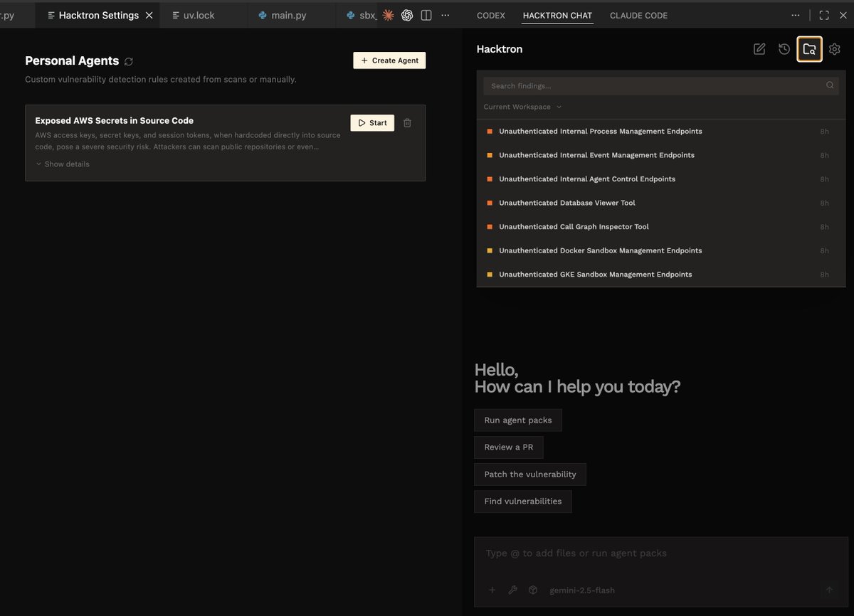Open Unauthenticated Docker Sandbox Management Endpoints finding

coord(661,250)
